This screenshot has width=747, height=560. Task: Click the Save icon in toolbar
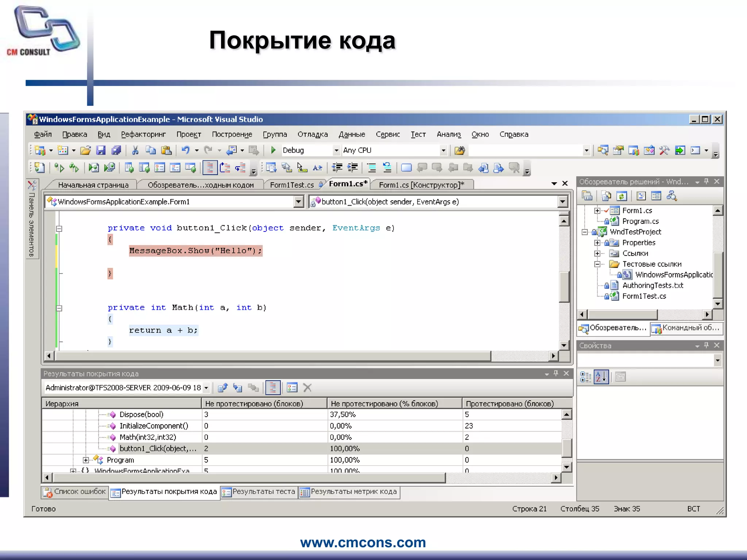(101, 150)
